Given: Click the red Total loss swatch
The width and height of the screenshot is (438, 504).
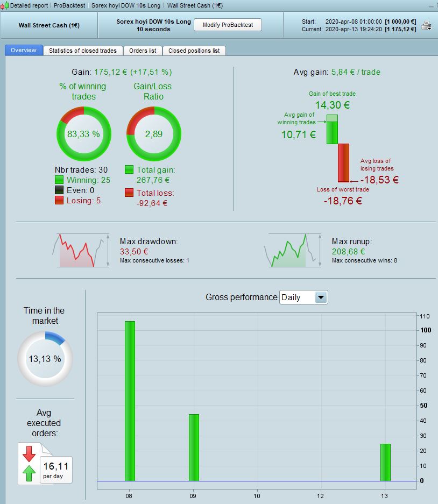Looking at the screenshot, I should tap(129, 193).
